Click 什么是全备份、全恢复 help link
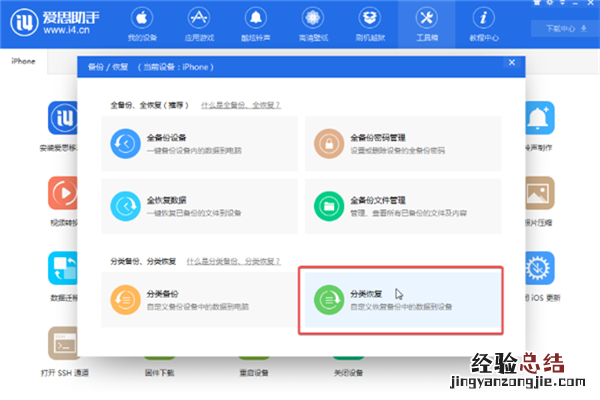 click(x=240, y=104)
